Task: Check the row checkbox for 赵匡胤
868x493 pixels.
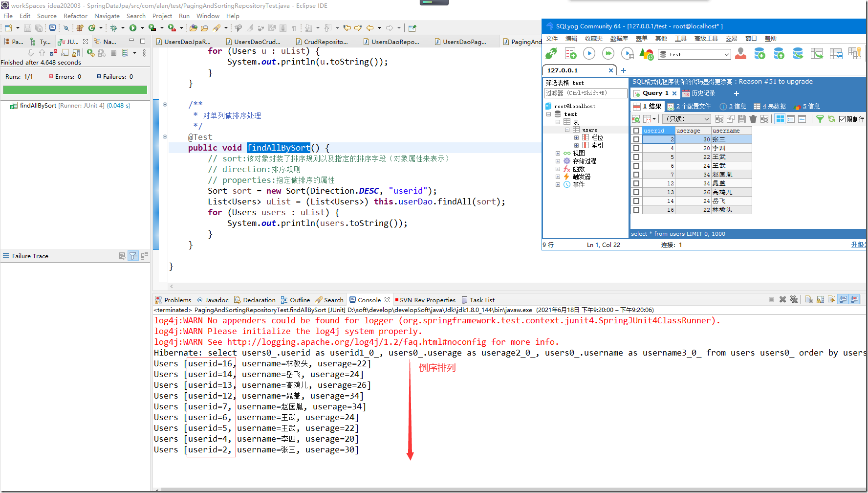Action: pos(636,175)
